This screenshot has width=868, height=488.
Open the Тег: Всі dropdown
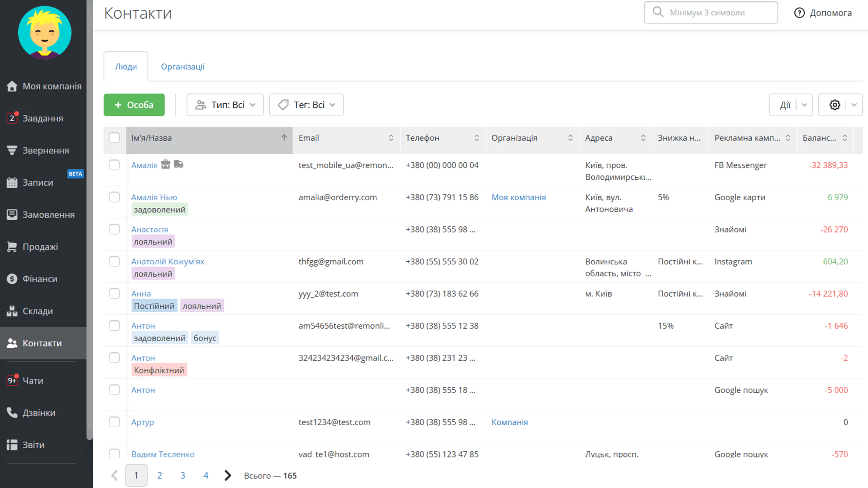306,105
